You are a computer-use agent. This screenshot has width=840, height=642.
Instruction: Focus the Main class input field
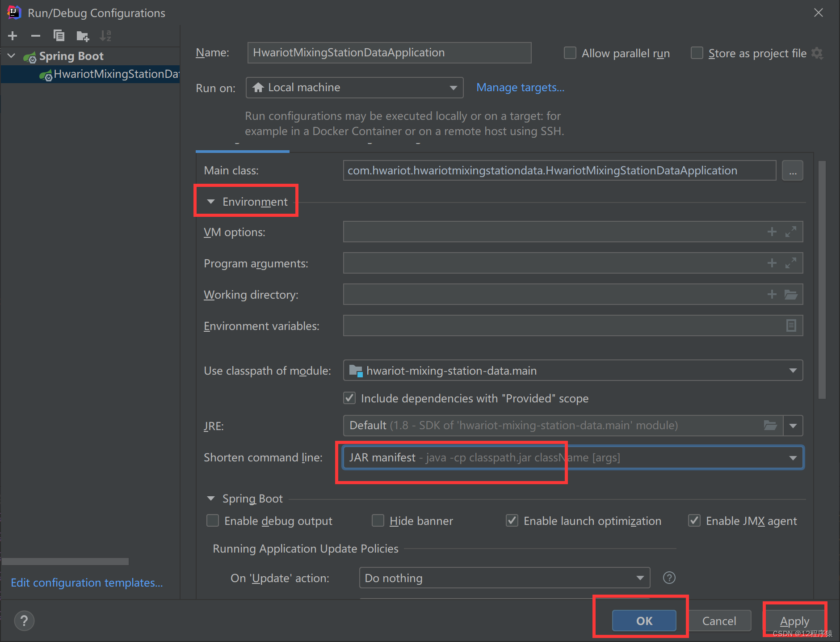559,170
